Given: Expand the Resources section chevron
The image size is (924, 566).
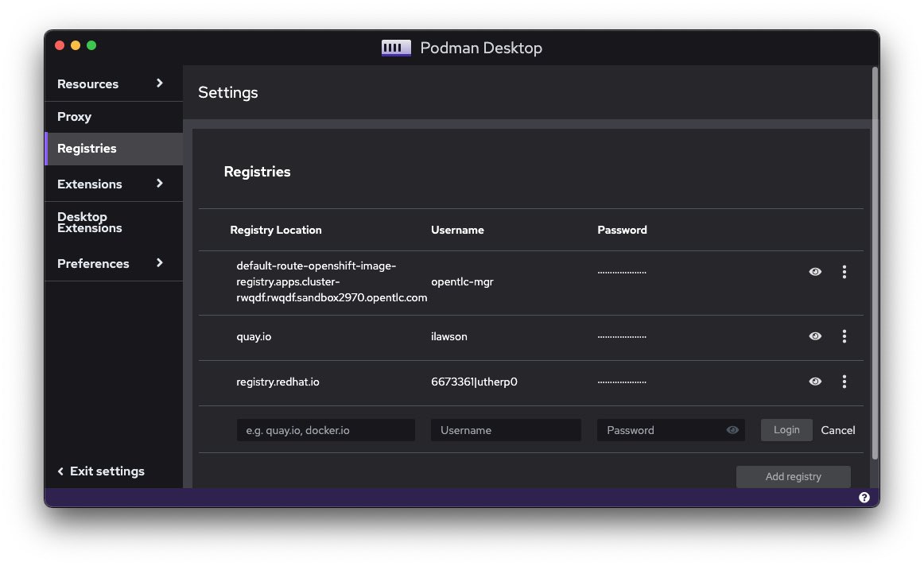Looking at the screenshot, I should click(x=160, y=83).
